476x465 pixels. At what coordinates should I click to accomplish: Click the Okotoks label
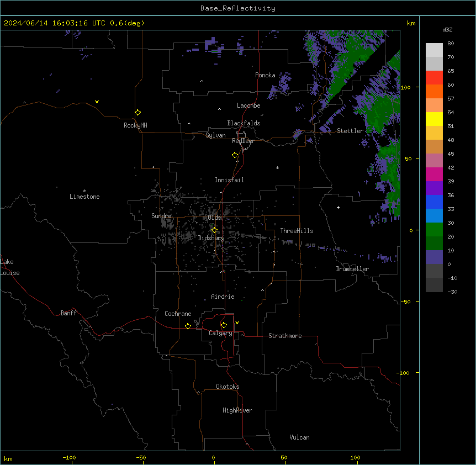tap(228, 387)
